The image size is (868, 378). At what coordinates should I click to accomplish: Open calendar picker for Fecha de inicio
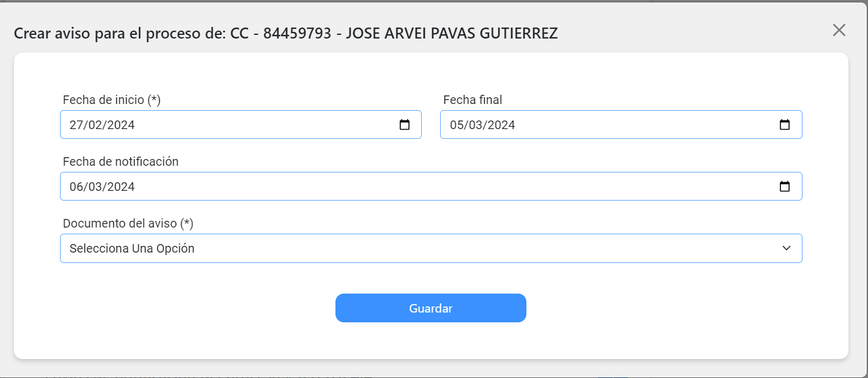405,125
